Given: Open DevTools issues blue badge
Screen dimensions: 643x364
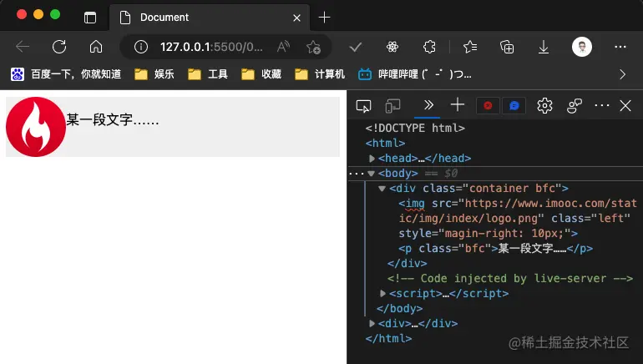Looking at the screenshot, I should pos(514,106).
